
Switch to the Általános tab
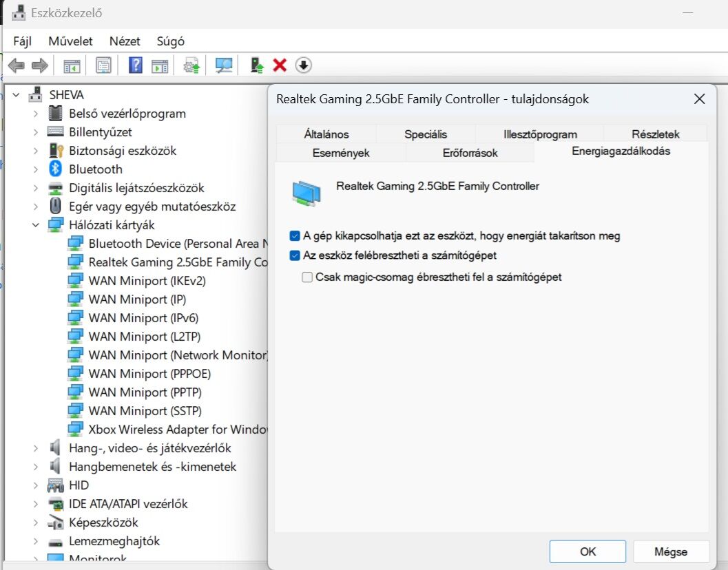[326, 134]
